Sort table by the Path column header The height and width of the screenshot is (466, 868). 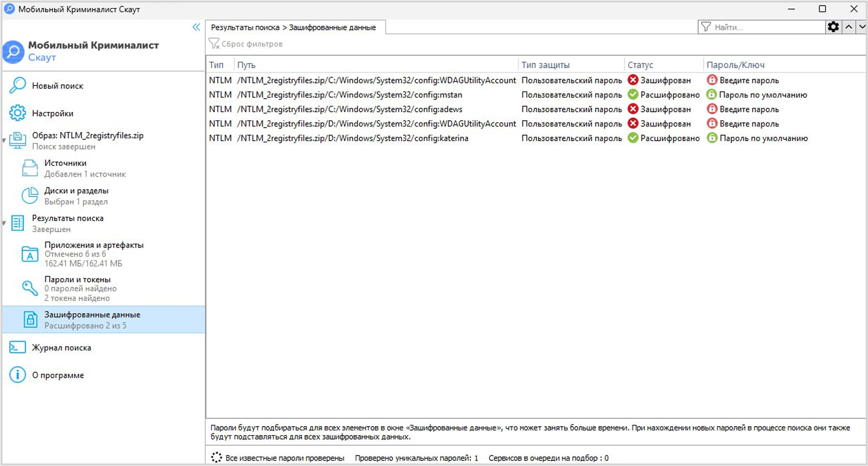pos(247,65)
